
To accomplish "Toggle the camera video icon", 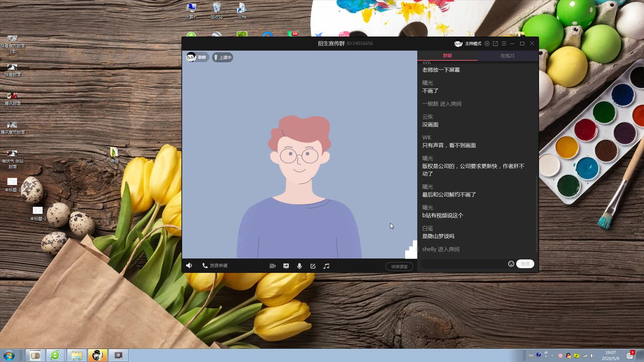I will point(273,266).
